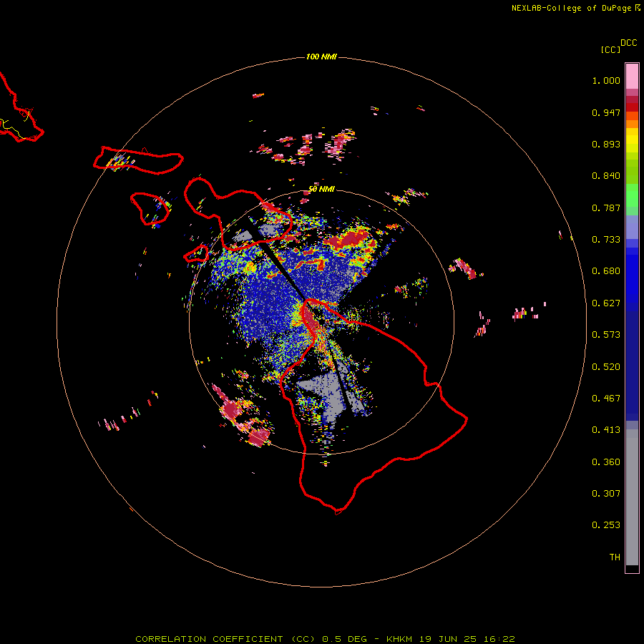The width and height of the screenshot is (644, 644).
Task: Click the 0.947 color scale label
Action: coord(606,112)
